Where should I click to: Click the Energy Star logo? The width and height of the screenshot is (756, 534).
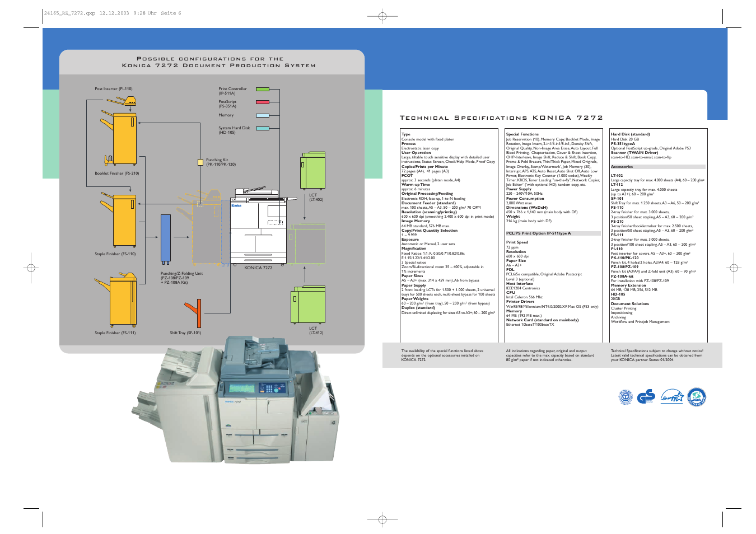pyautogui.click(x=671, y=397)
